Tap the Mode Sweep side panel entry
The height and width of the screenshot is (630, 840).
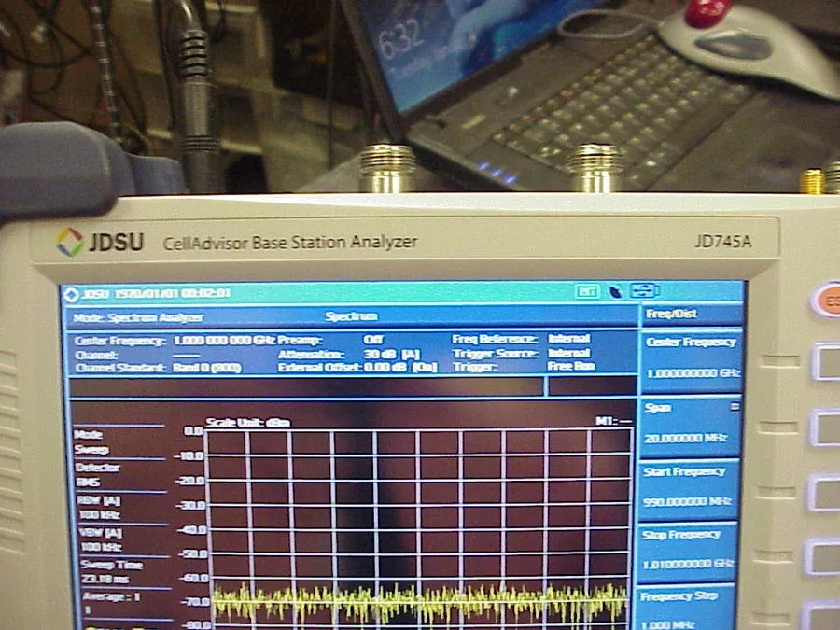click(x=119, y=441)
